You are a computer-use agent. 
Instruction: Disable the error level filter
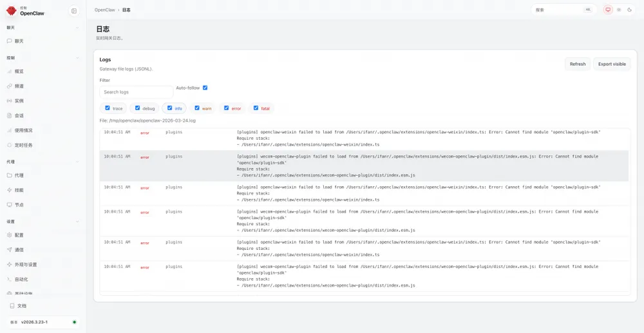tap(226, 108)
